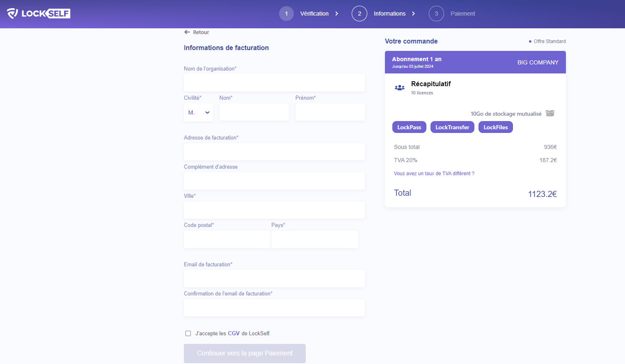Go to the Vérification step
The width and height of the screenshot is (625, 364).
(x=314, y=14)
